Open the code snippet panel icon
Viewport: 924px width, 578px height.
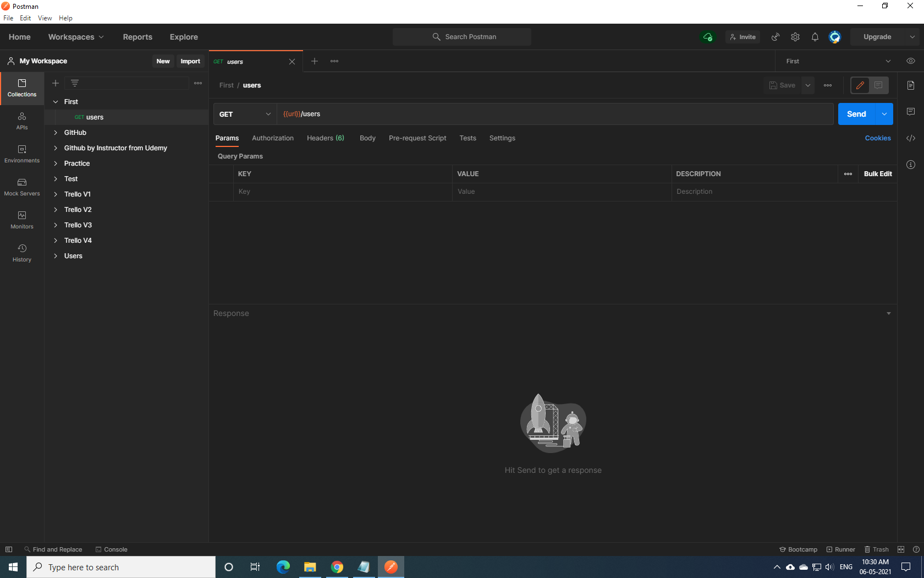point(911,138)
